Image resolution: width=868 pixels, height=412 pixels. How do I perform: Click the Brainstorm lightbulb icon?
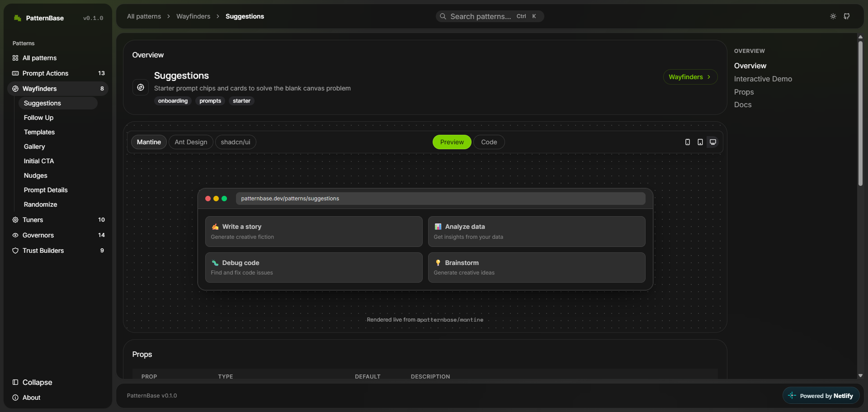coord(438,263)
